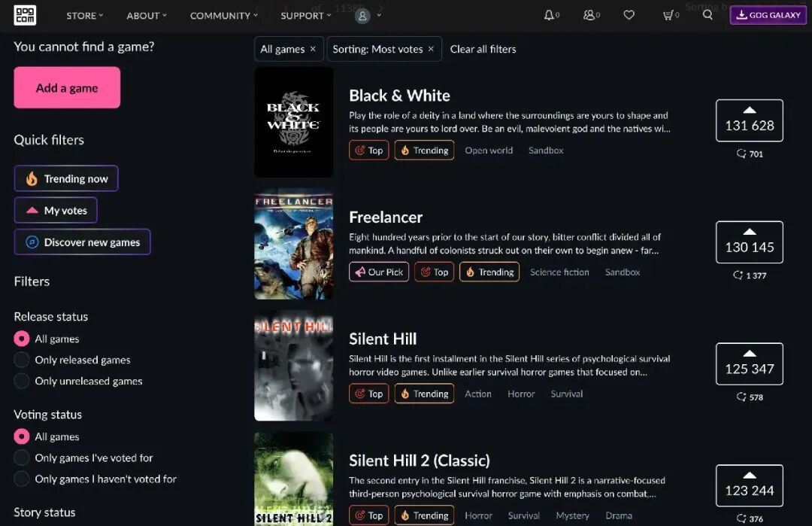Open the user account avatar icon
The height and width of the screenshot is (526, 812).
click(362, 16)
